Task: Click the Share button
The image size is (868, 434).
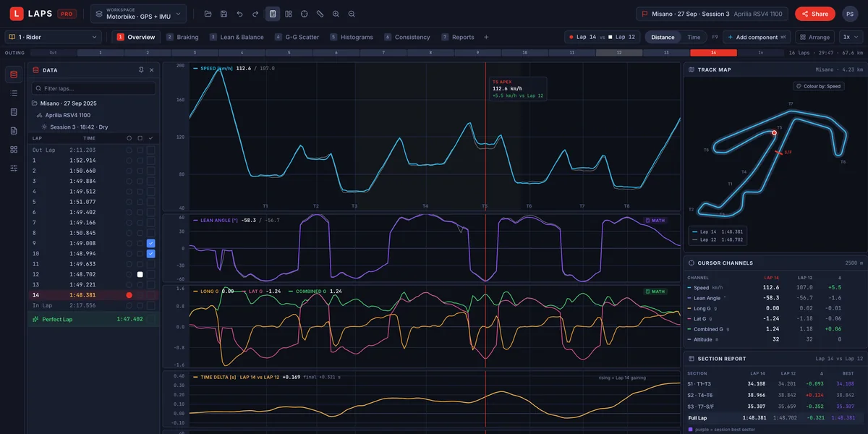Action: click(815, 14)
